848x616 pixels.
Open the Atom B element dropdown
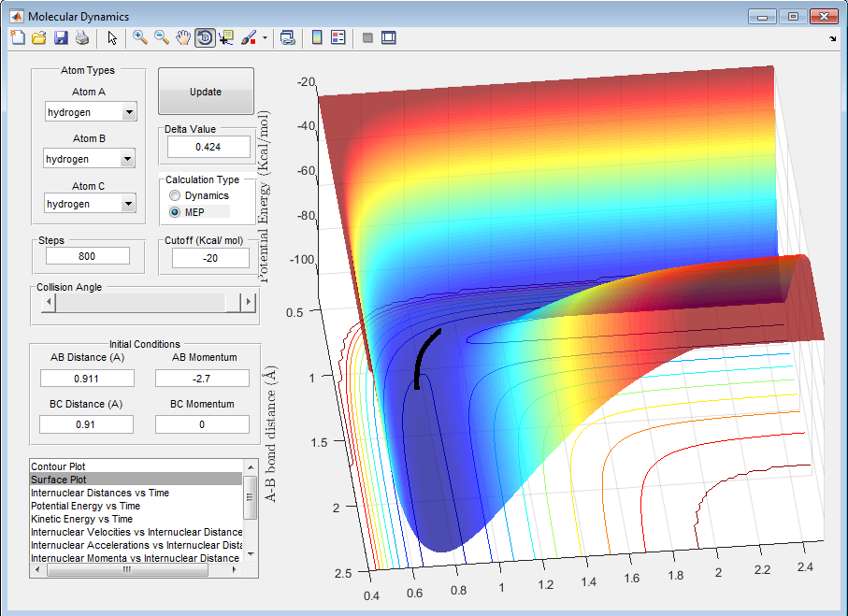[128, 160]
